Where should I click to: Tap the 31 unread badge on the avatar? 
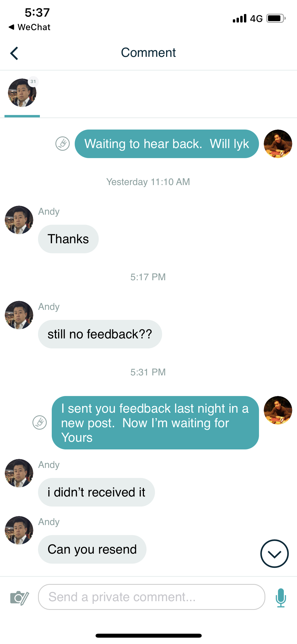tap(33, 81)
